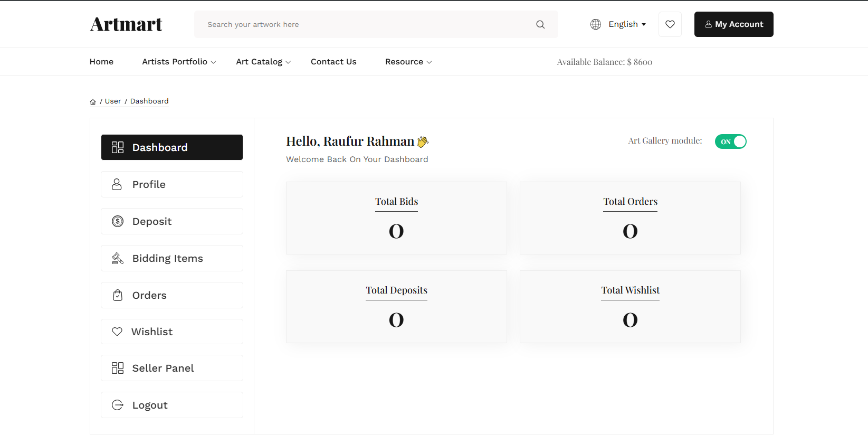
Task: Go to the Home menu item
Action: (x=101, y=62)
